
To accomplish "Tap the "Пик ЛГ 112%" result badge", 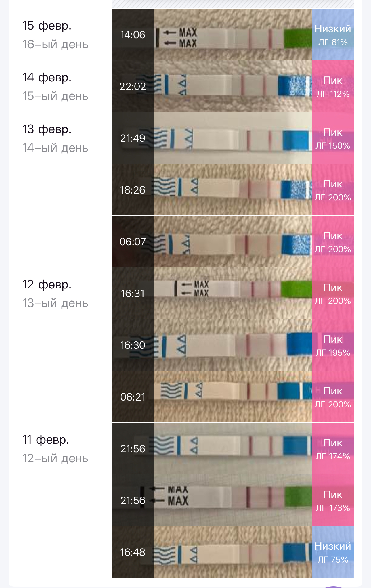I will 333,86.
